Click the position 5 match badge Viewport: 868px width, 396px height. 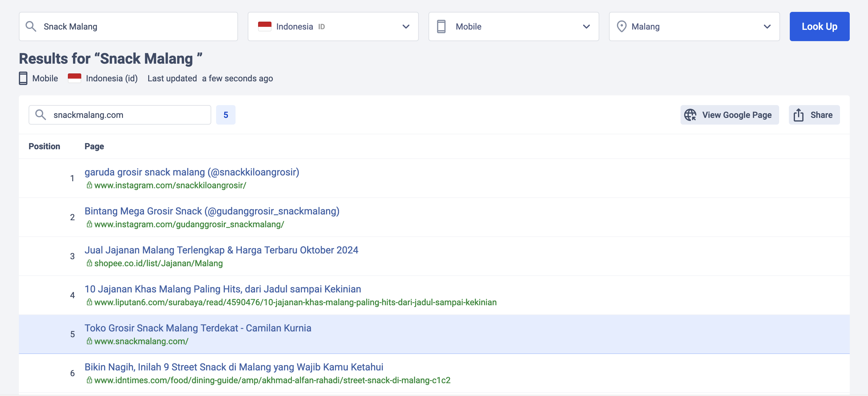click(226, 115)
